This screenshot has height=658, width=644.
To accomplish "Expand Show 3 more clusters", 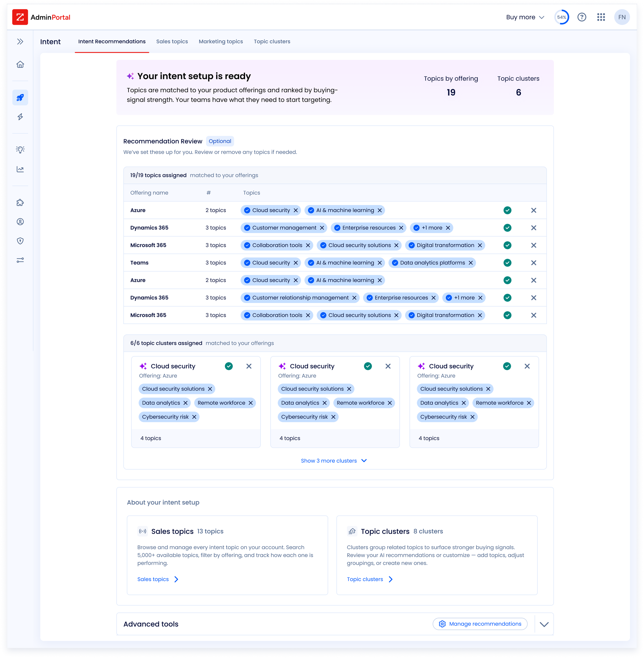I will pos(334,461).
